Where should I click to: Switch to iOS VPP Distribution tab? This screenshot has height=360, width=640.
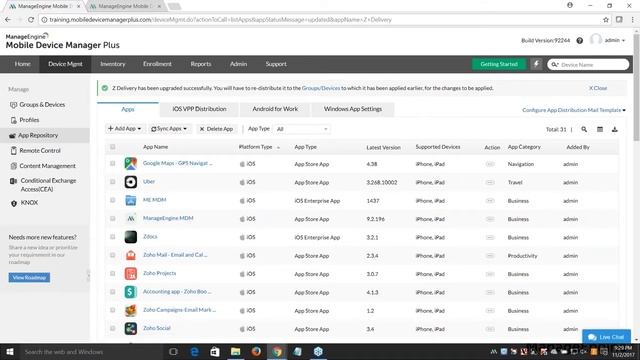click(x=199, y=109)
